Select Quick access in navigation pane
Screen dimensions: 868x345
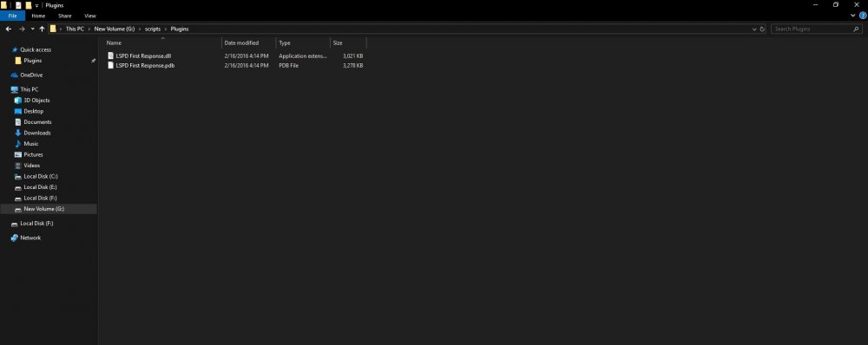tap(36, 49)
